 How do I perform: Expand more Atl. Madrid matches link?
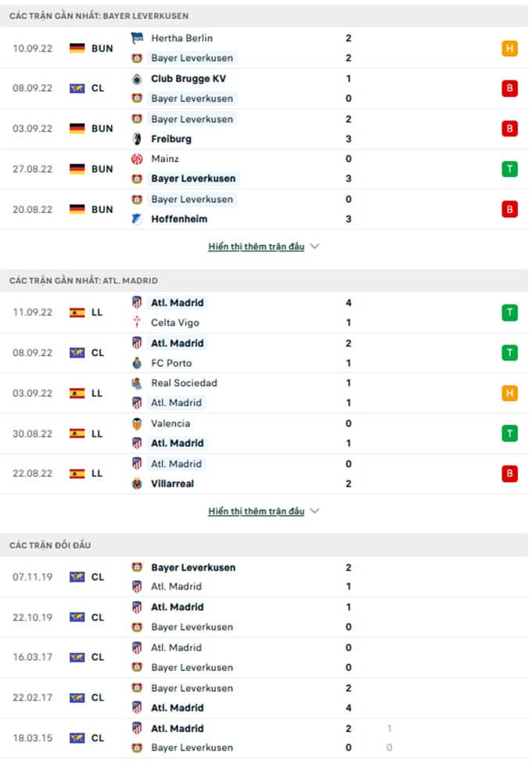pyautogui.click(x=257, y=511)
